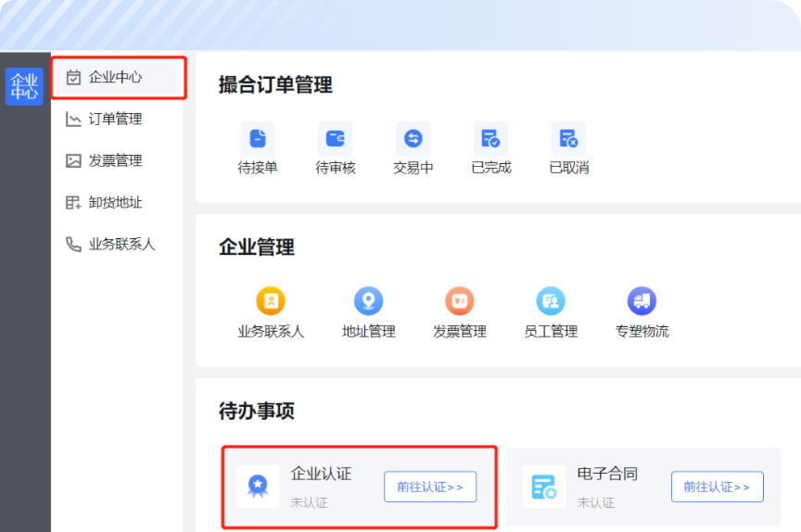Image resolution: width=801 pixels, height=532 pixels.
Task: Open 发票管理 from the sidebar menu
Action: click(x=117, y=161)
